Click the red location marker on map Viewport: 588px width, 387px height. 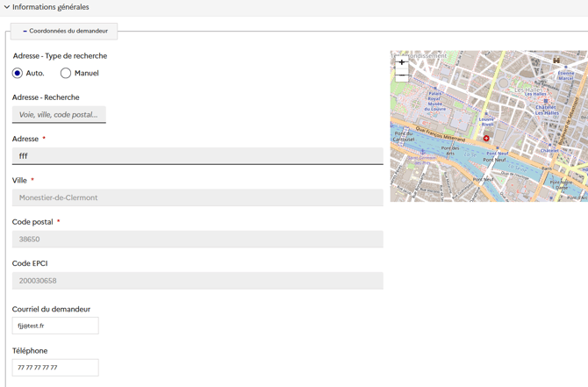tap(486, 139)
